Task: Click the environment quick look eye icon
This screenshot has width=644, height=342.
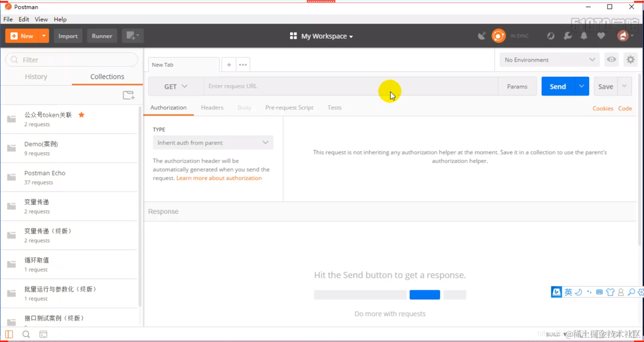Action: click(x=611, y=60)
